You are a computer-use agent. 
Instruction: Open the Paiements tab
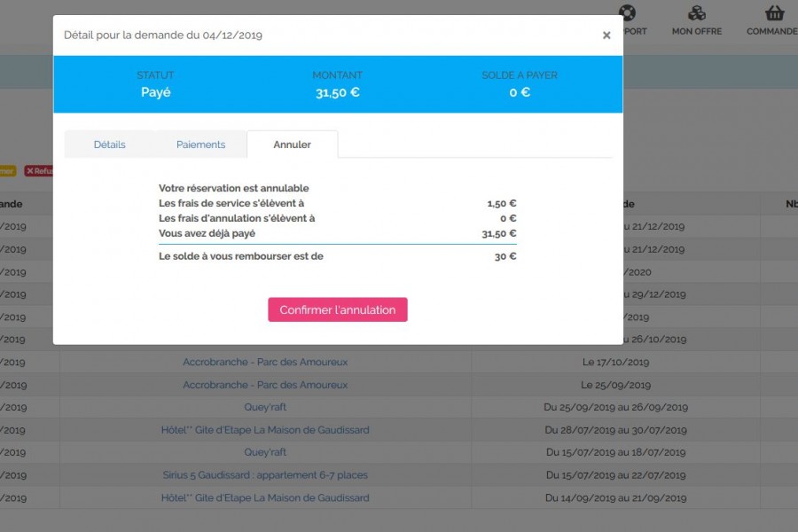tap(200, 144)
